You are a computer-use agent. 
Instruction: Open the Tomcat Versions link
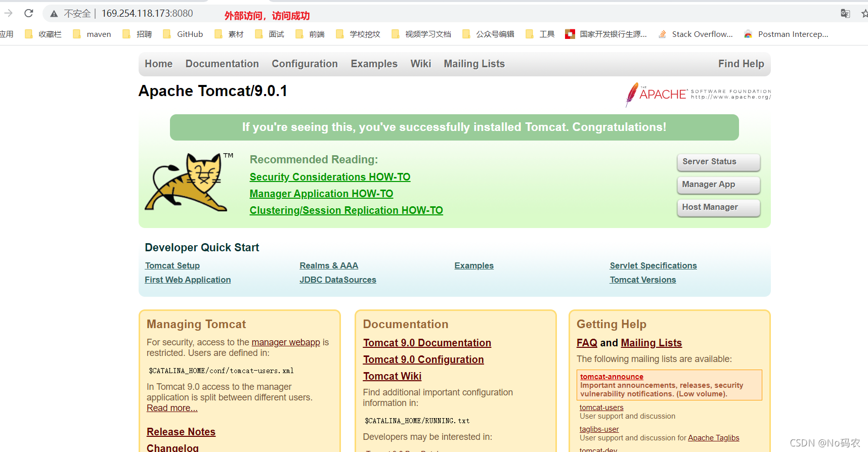[643, 280]
